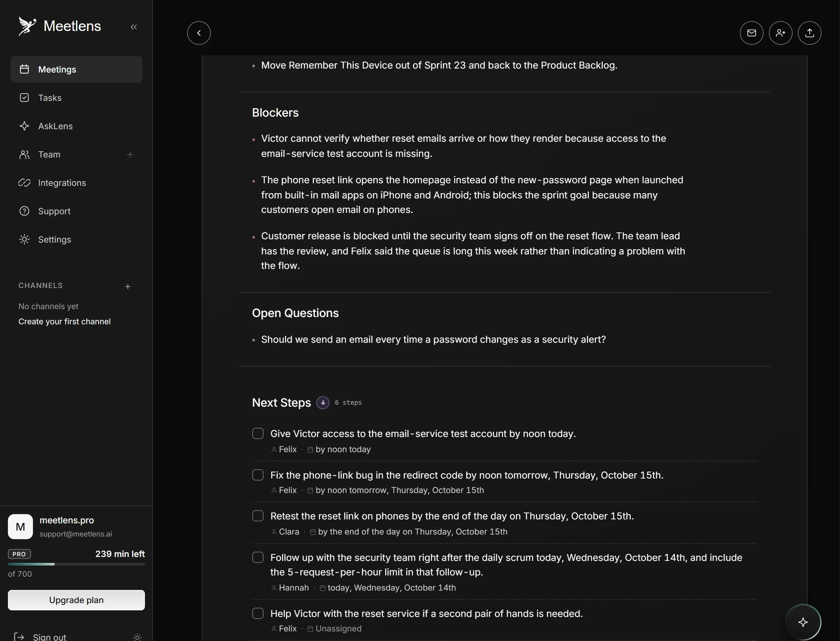
Task: Open the Meetings section
Action: click(x=76, y=70)
